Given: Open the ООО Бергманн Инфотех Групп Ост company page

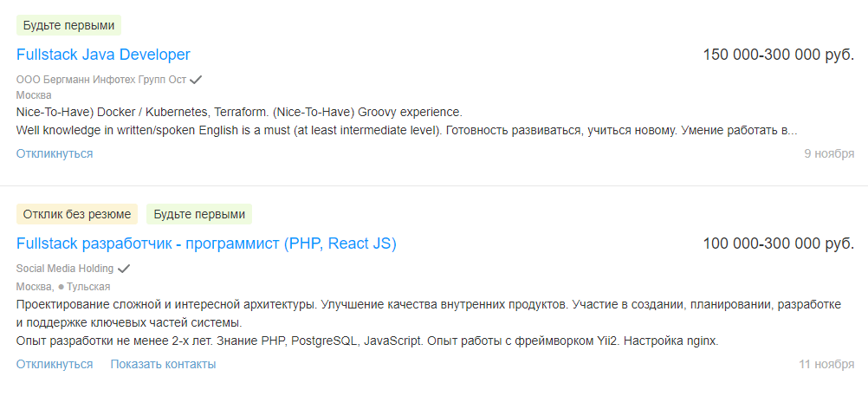Looking at the screenshot, I should 101,79.
